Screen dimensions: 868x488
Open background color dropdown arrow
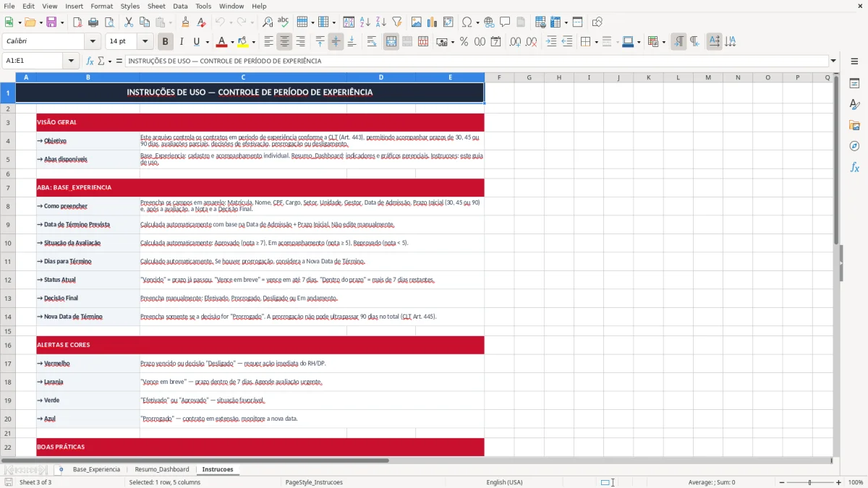point(253,42)
